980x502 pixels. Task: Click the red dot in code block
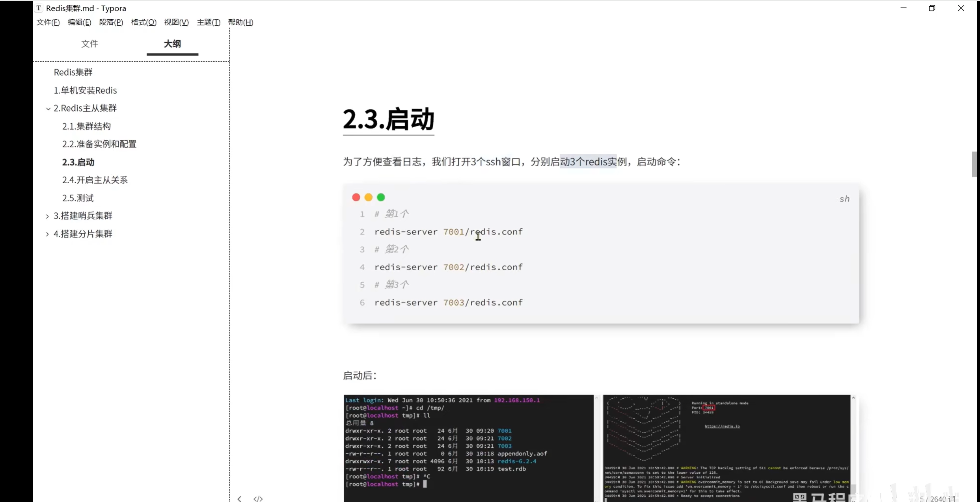point(356,197)
